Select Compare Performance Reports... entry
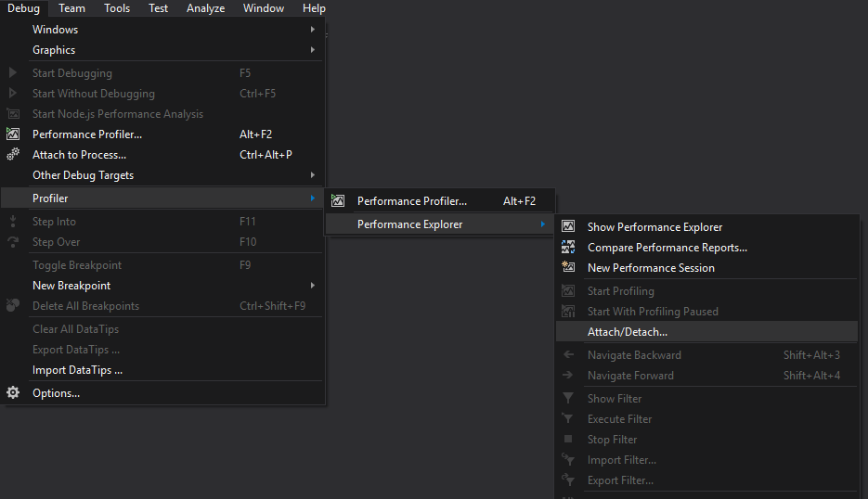 (706, 248)
